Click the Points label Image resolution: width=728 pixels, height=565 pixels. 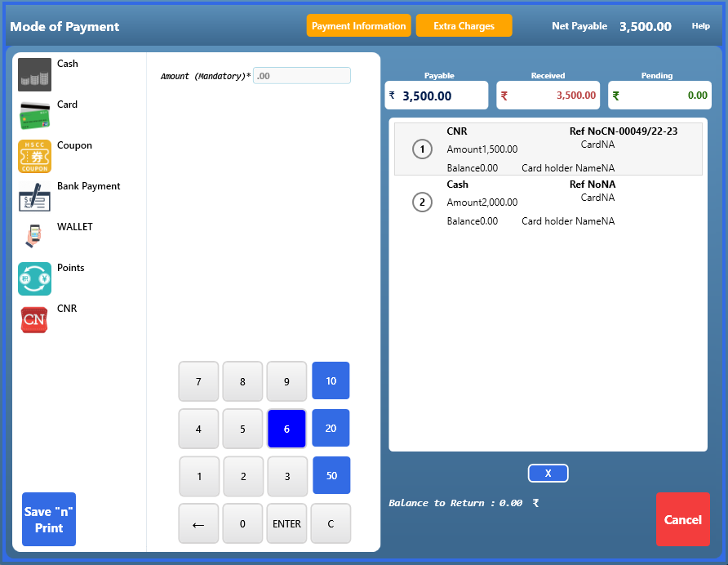click(x=70, y=268)
